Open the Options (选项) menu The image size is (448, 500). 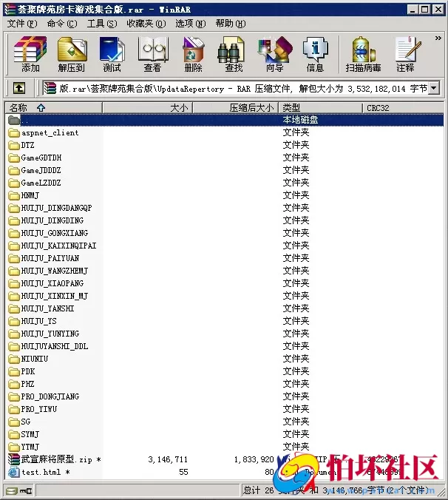click(x=191, y=24)
